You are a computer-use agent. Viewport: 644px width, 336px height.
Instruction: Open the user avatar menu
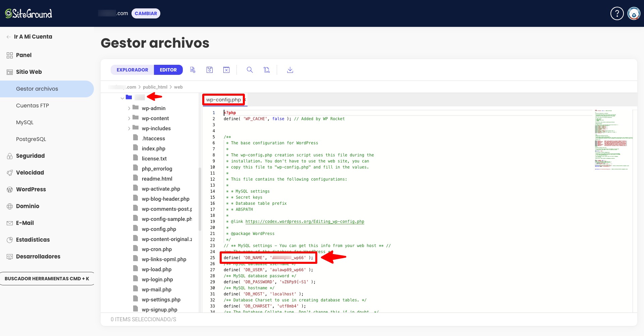tap(634, 13)
